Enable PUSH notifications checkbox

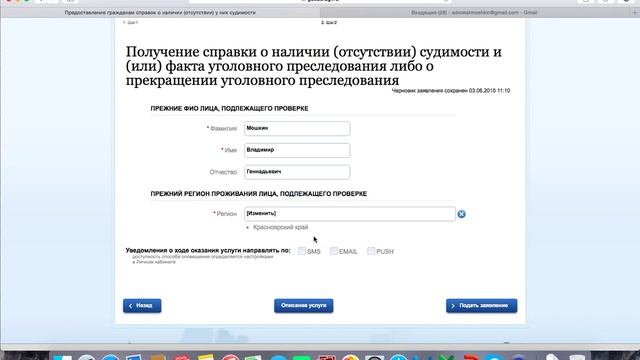371,251
